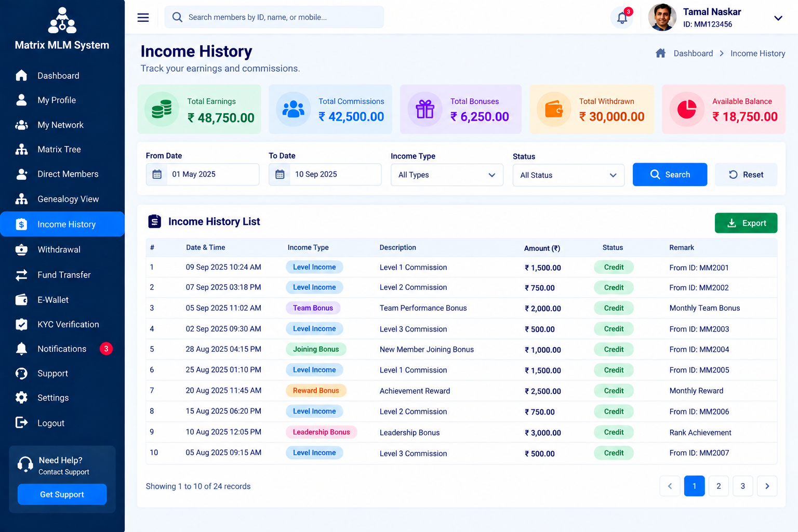Navigate to Matrix Tree
This screenshot has height=532, width=798.
pyautogui.click(x=62, y=150)
